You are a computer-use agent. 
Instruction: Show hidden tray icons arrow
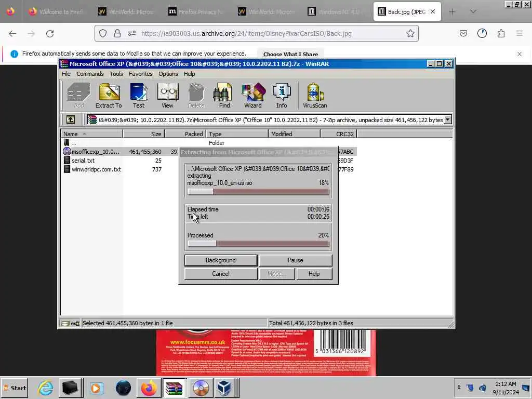(x=459, y=388)
